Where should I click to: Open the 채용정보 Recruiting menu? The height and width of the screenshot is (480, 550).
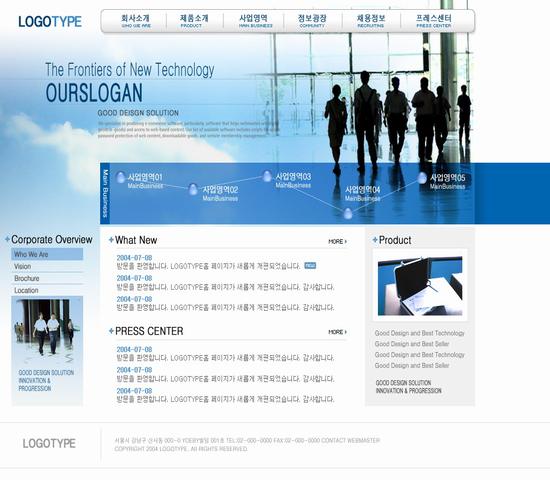371,21
